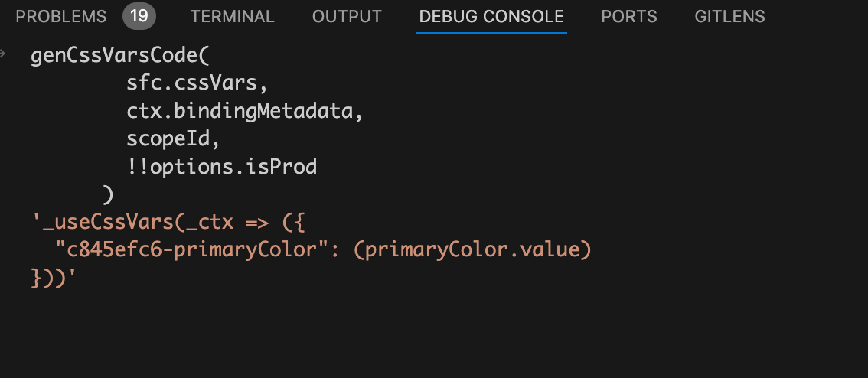Select the DEBUG CONSOLE tab

coord(491,16)
